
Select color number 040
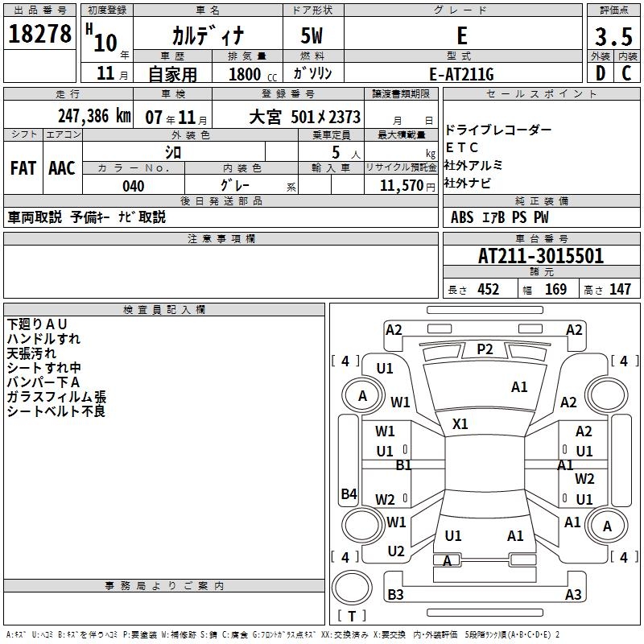(134, 186)
